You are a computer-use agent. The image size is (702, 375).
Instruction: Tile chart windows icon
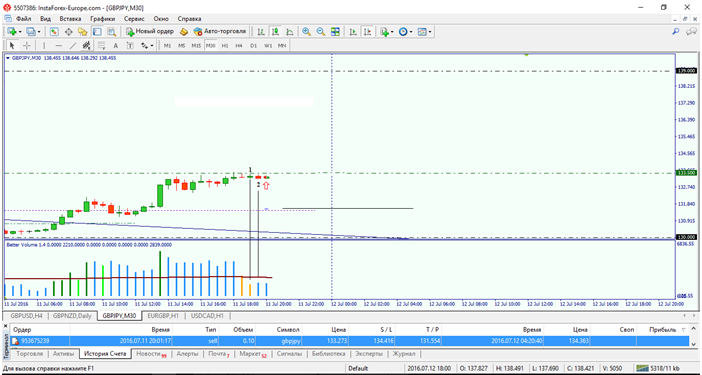(335, 32)
